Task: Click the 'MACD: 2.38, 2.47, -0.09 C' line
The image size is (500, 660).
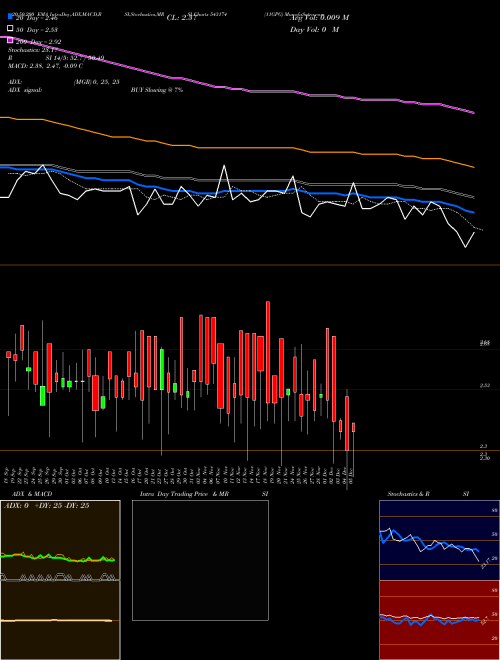Action: (45, 66)
